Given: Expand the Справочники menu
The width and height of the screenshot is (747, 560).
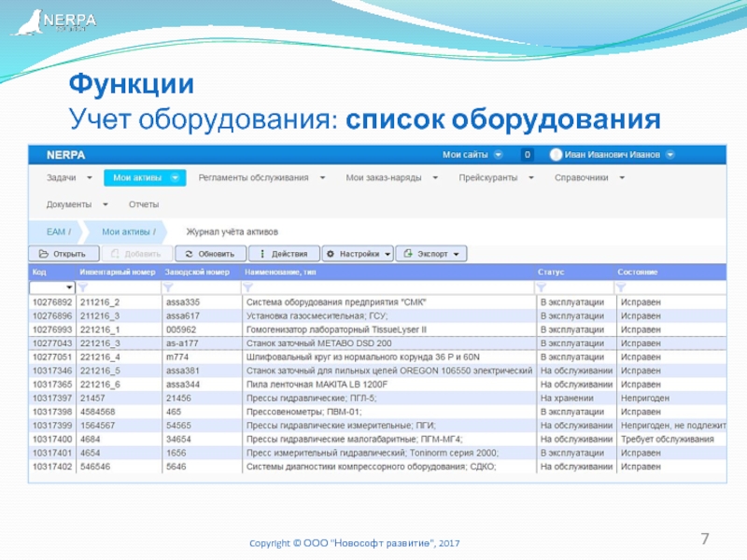Looking at the screenshot, I should 586,176.
